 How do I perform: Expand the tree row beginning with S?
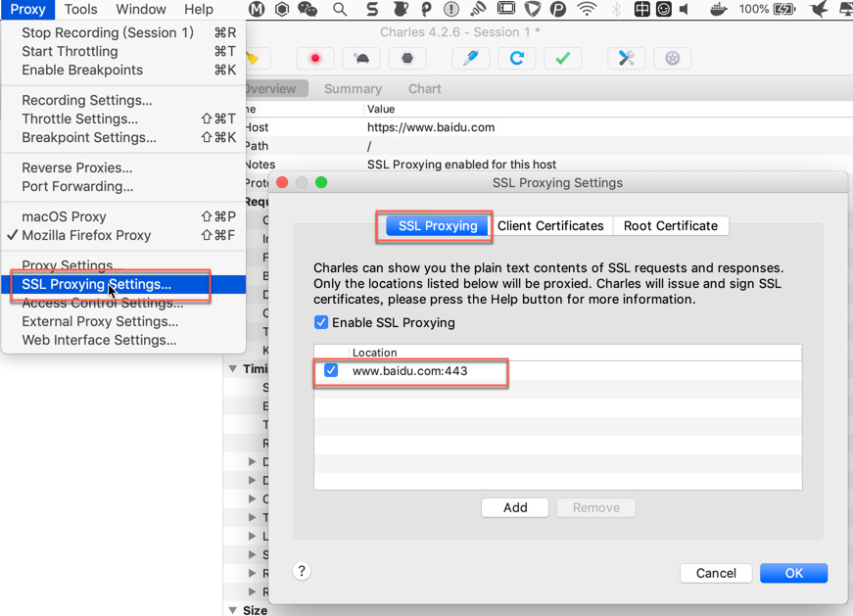[252, 554]
